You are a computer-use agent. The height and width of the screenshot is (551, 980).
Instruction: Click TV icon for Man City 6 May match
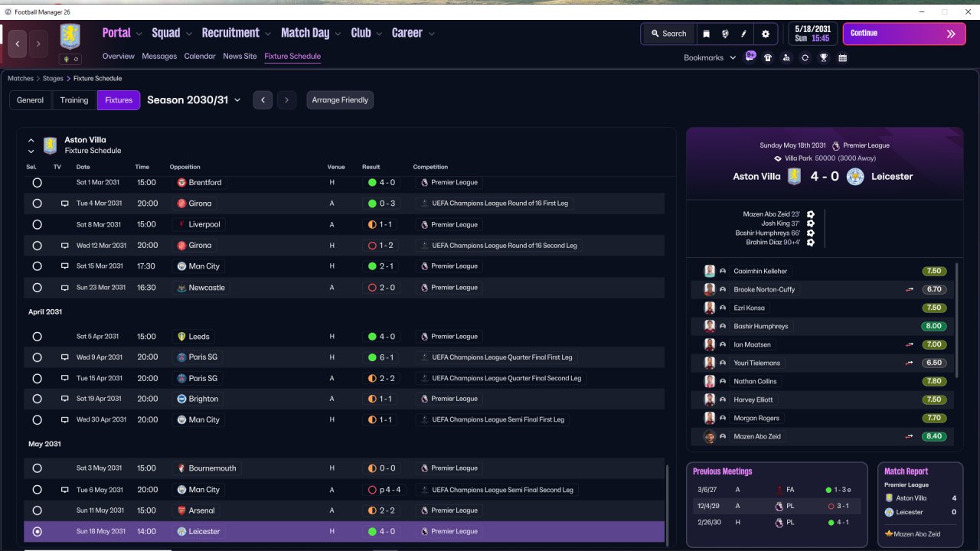(65, 490)
